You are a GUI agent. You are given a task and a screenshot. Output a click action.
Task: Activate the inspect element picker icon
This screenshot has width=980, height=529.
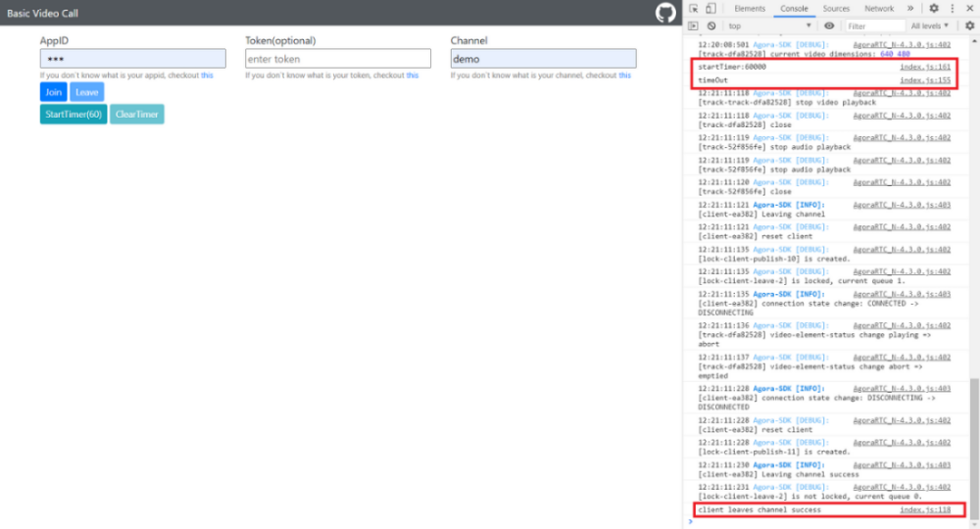click(x=694, y=8)
